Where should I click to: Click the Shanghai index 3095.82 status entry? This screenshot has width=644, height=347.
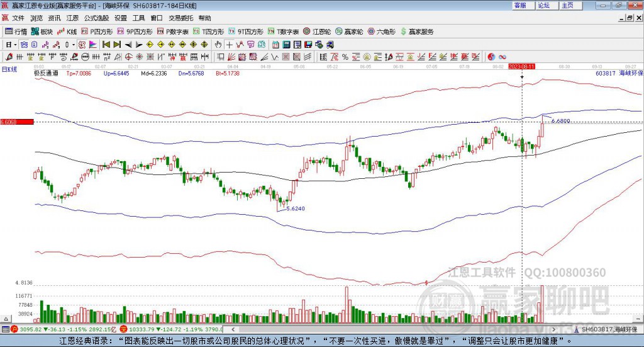(65, 329)
